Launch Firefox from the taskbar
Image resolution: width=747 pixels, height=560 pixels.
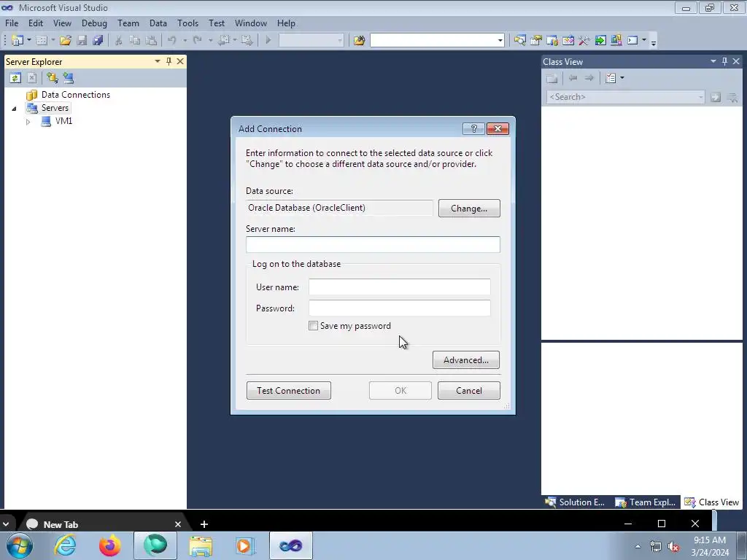click(110, 545)
